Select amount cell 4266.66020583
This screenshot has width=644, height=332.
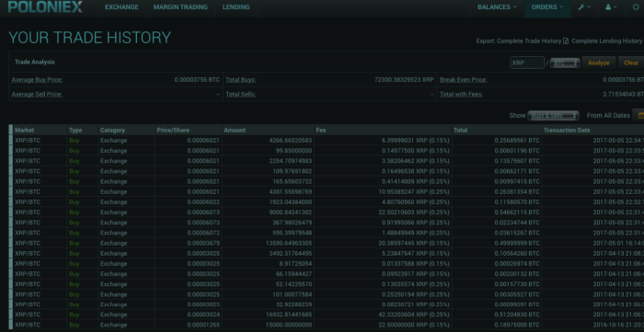[291, 141]
